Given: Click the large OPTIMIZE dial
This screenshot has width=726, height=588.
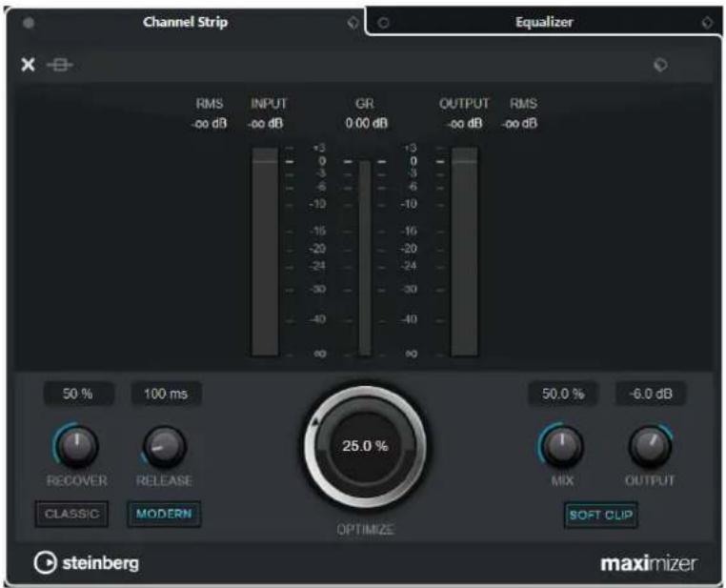Looking at the screenshot, I should [365, 446].
